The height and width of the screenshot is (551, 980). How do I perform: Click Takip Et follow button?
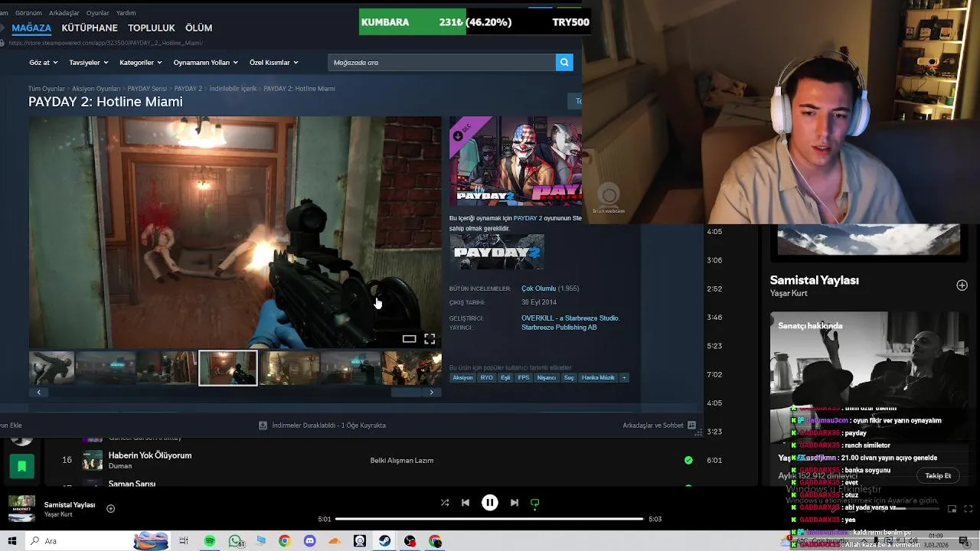click(x=938, y=475)
